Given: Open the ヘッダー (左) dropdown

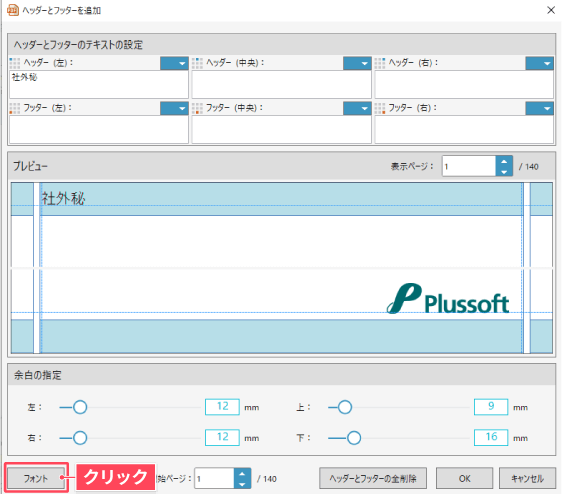Looking at the screenshot, I should [174, 63].
